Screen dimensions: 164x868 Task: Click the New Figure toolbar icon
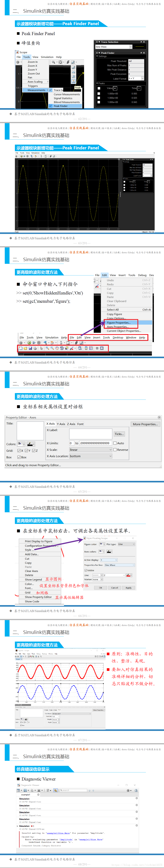(x=21, y=348)
